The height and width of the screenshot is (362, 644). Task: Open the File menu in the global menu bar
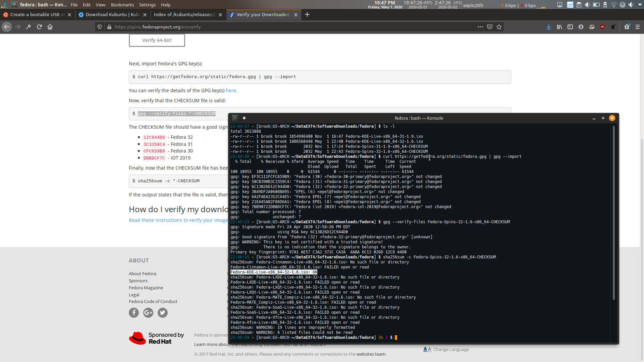click(74, 4)
